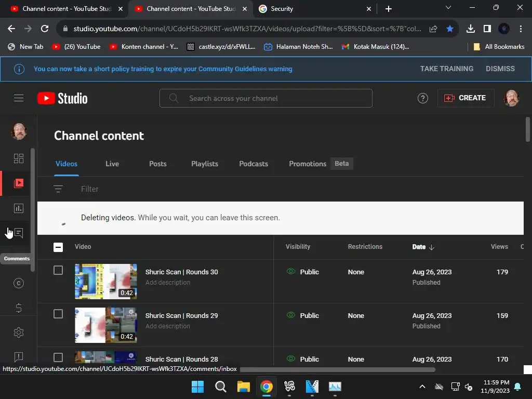This screenshot has height=399, width=532.
Task: Click the Public visibility of Rounds 30
Action: tap(303, 272)
